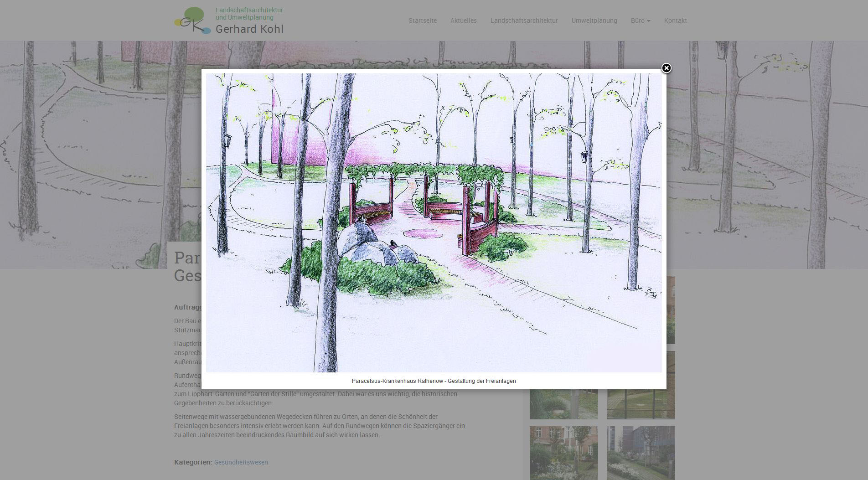Click the Landschaftsarchitektur und Umweltplanung tagline
Image resolution: width=868 pixels, height=480 pixels.
[249, 14]
